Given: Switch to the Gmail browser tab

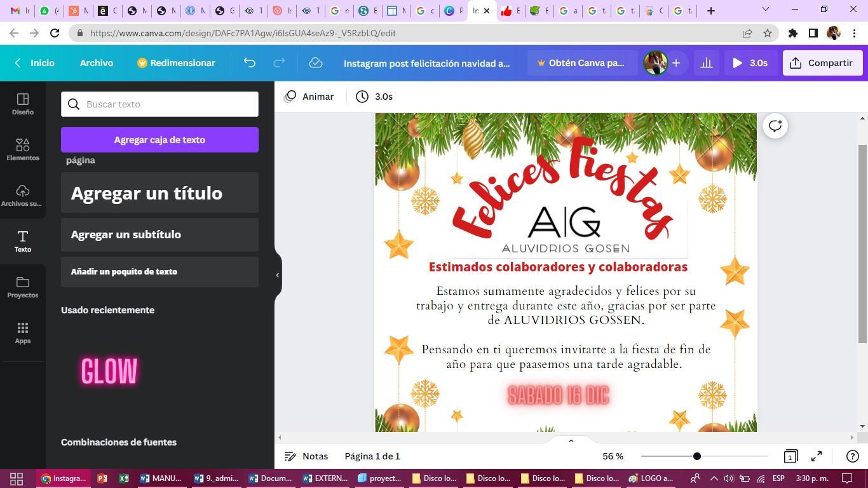Looking at the screenshot, I should click(x=20, y=10).
